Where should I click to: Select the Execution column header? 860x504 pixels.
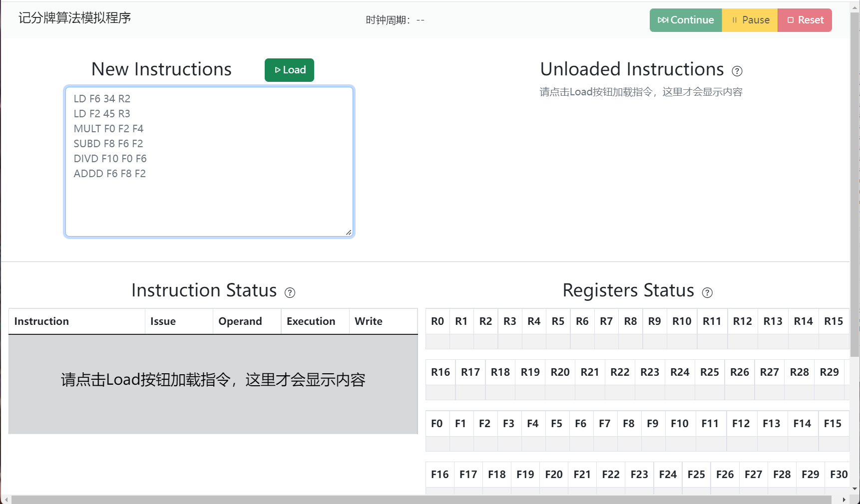pos(315,321)
